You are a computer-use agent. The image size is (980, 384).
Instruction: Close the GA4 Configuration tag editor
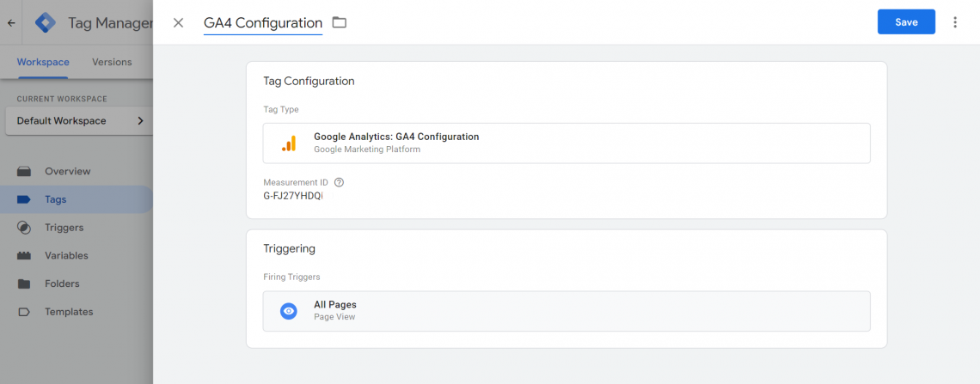pos(178,22)
